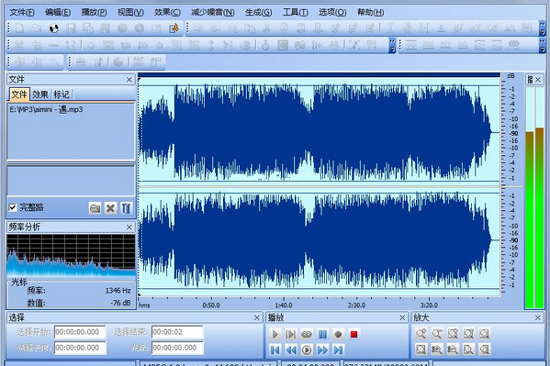
Task: Click the floppy disk save icon in top toolbar
Action: click(x=71, y=28)
